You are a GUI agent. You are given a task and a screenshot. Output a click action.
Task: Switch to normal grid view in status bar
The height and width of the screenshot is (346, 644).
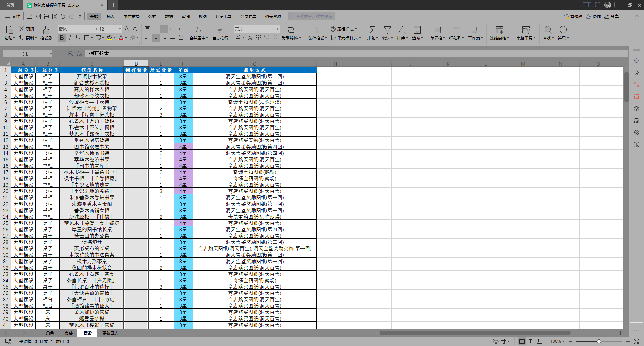pyautogui.click(x=522, y=341)
